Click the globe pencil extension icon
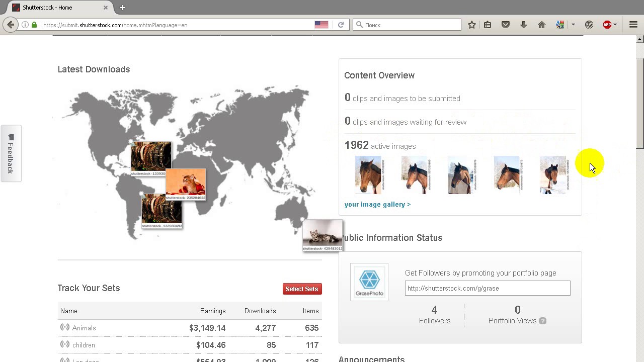The image size is (644, 362). pos(589,25)
